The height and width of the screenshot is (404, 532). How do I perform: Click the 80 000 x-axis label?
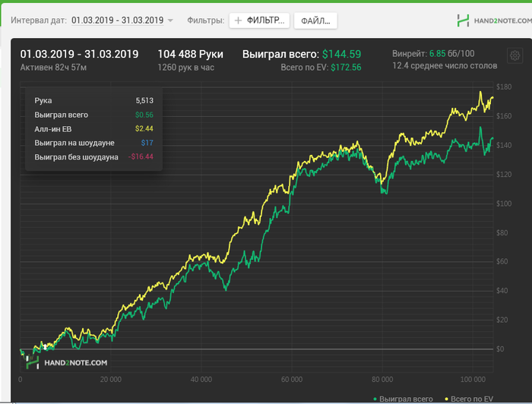pyautogui.click(x=382, y=380)
